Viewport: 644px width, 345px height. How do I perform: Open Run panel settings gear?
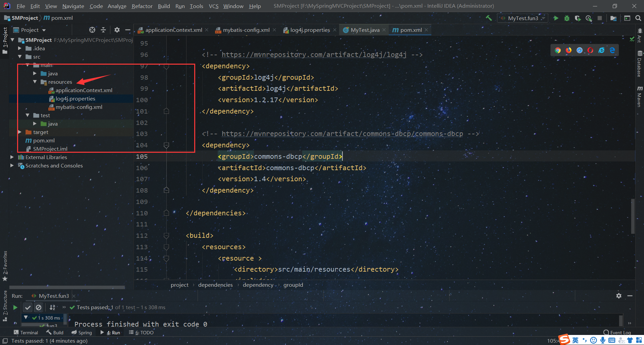click(x=619, y=296)
